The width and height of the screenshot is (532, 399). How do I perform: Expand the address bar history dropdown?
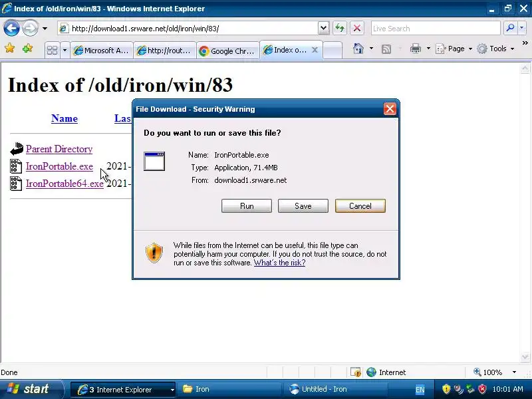point(324,29)
